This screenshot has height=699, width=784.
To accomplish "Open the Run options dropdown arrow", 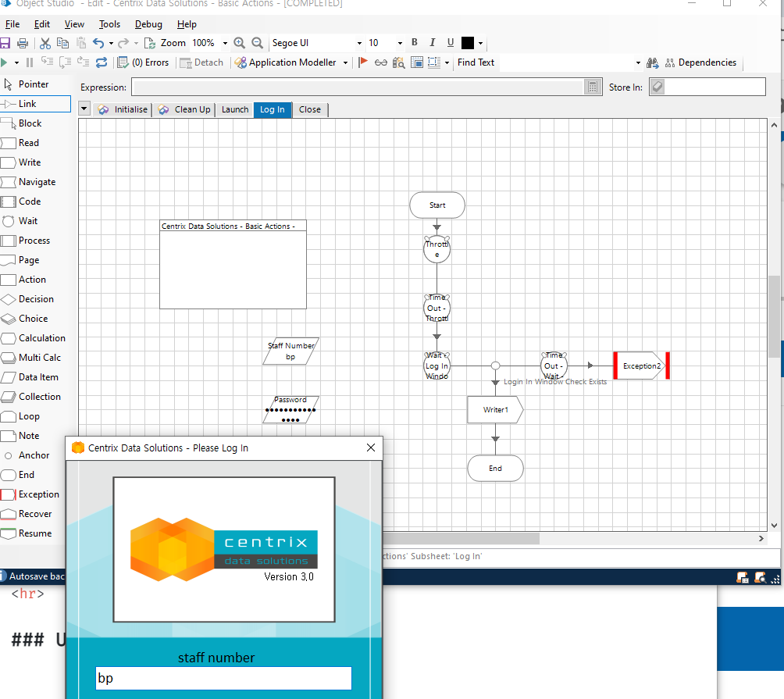I will [16, 63].
